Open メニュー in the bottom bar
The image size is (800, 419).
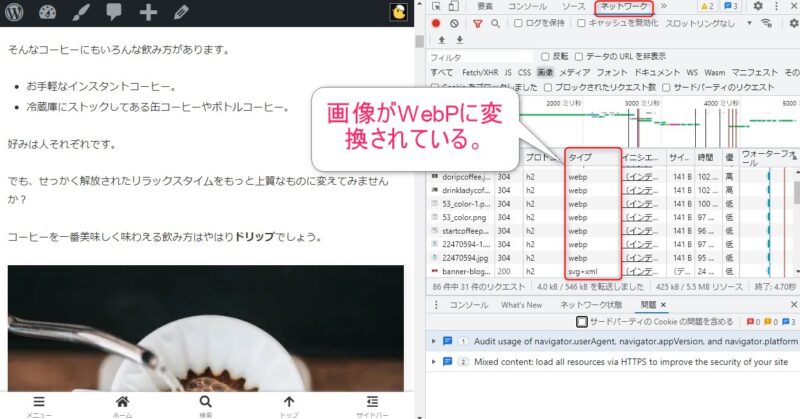[39, 407]
